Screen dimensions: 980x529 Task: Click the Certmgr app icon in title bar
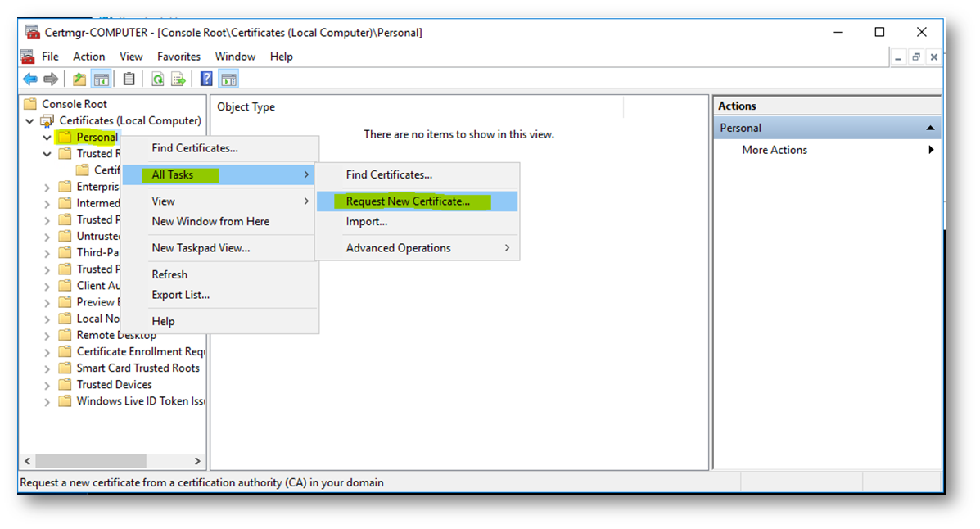(33, 32)
